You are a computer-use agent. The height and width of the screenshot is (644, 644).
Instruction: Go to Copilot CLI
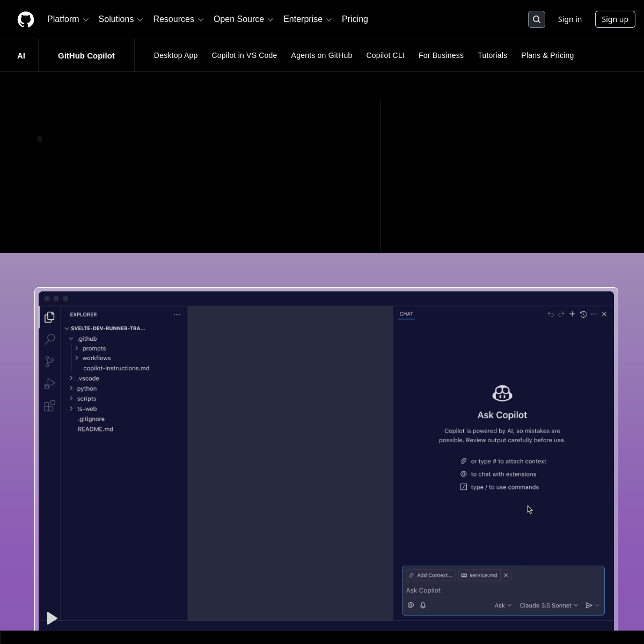385,55
